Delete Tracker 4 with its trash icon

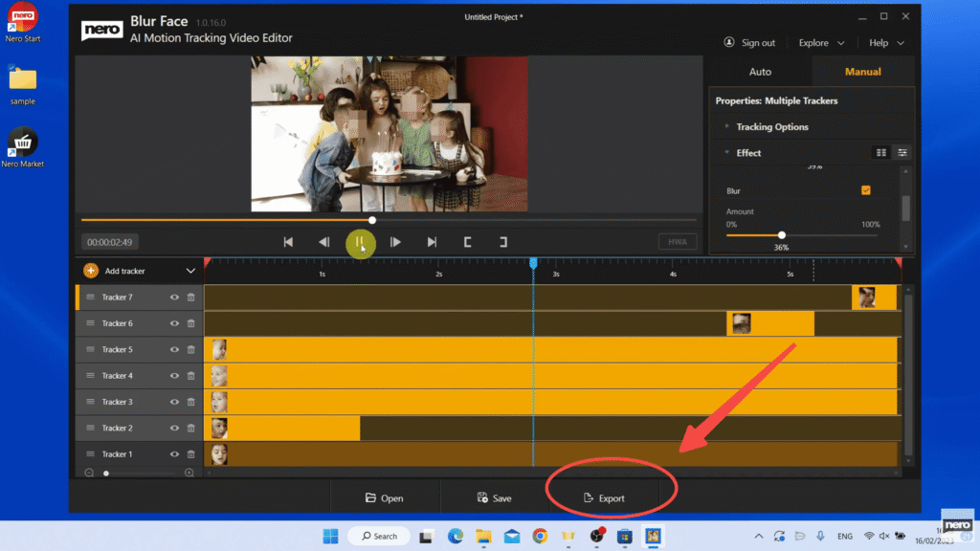click(191, 376)
